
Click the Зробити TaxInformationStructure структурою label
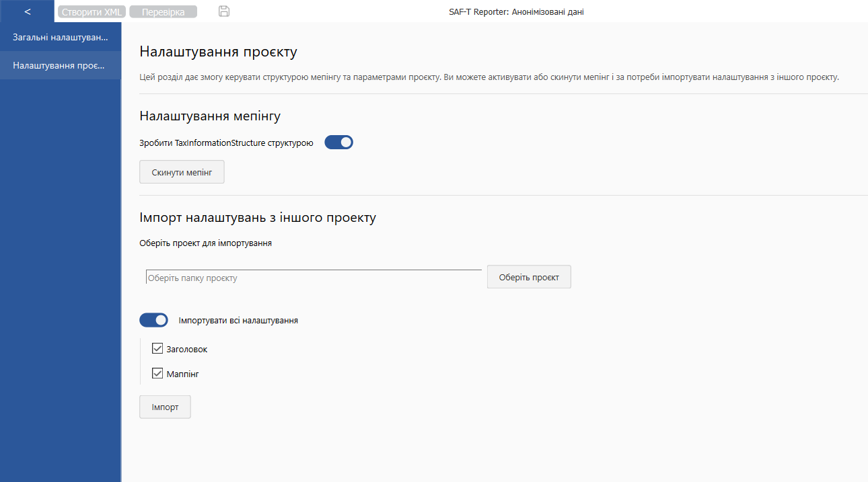pos(226,143)
